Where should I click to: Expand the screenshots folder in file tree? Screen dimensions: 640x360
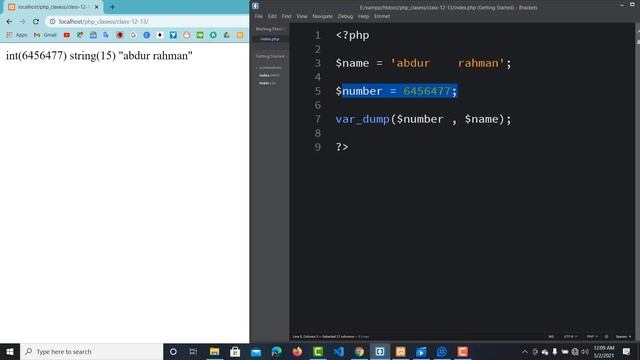269,68
